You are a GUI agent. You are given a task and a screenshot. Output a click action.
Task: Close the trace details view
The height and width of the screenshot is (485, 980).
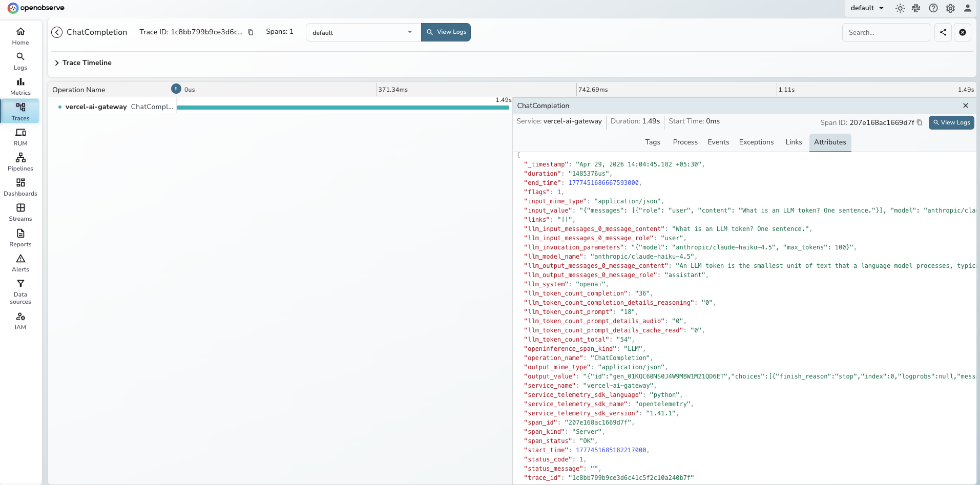click(x=963, y=32)
